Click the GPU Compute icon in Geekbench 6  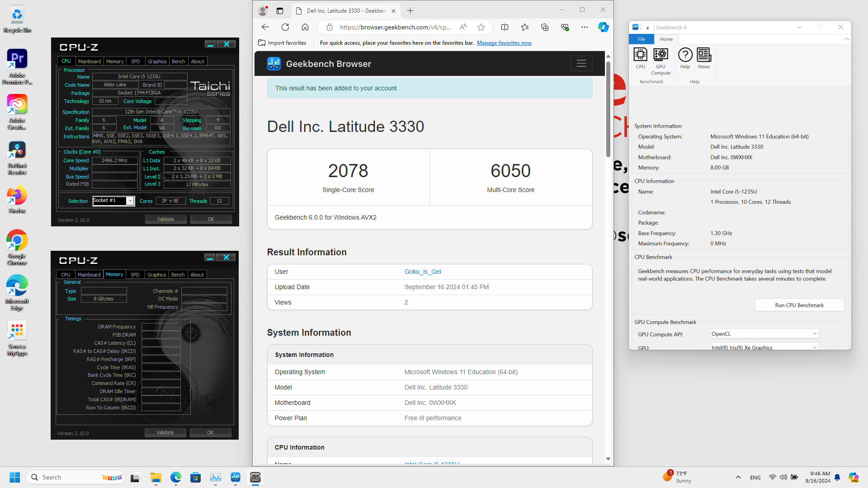[660, 61]
